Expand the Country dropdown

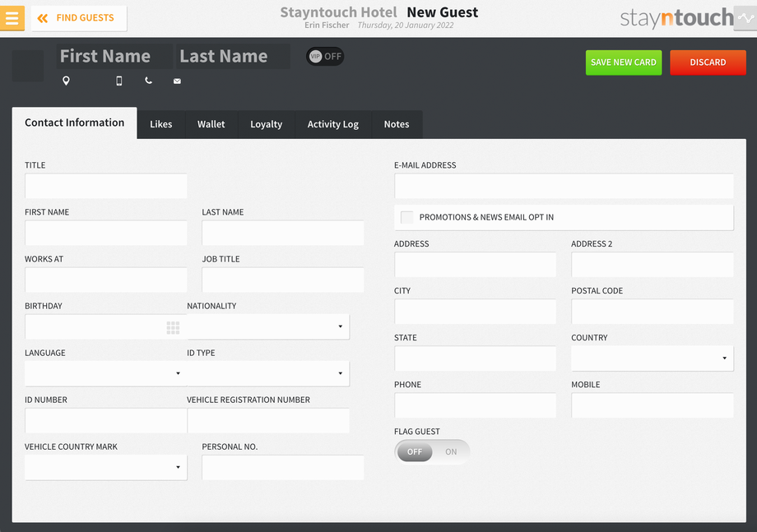[653, 358]
